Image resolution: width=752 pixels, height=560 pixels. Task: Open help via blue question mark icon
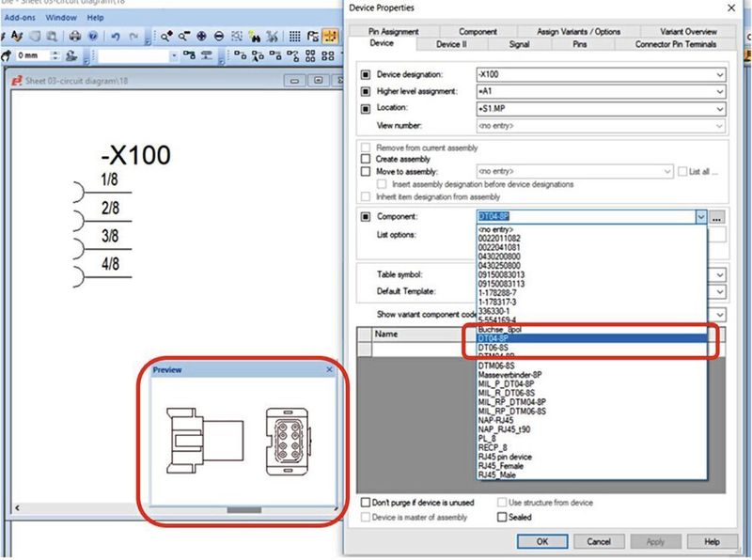point(93,36)
